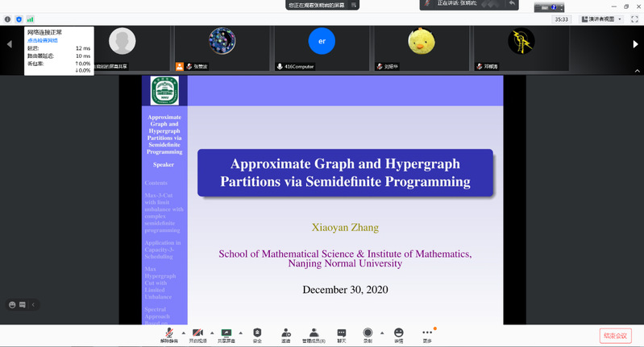This screenshot has height=347, width=644.
Task: Click the 12 ms latency value in the network popup
Action: (83, 48)
